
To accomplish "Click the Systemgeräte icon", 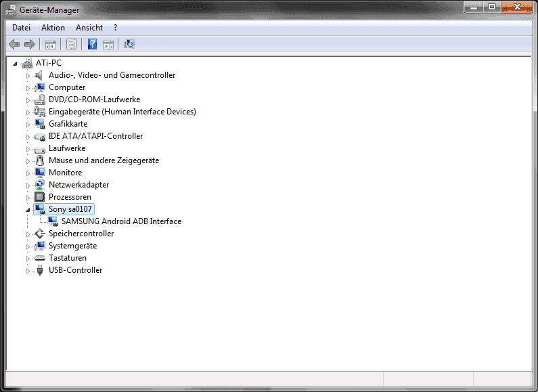I will pos(40,246).
